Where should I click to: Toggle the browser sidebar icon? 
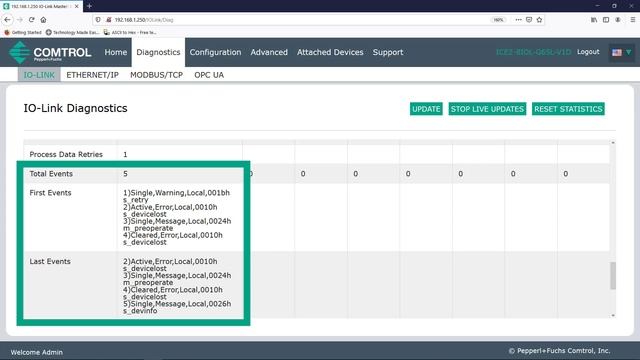point(606,20)
